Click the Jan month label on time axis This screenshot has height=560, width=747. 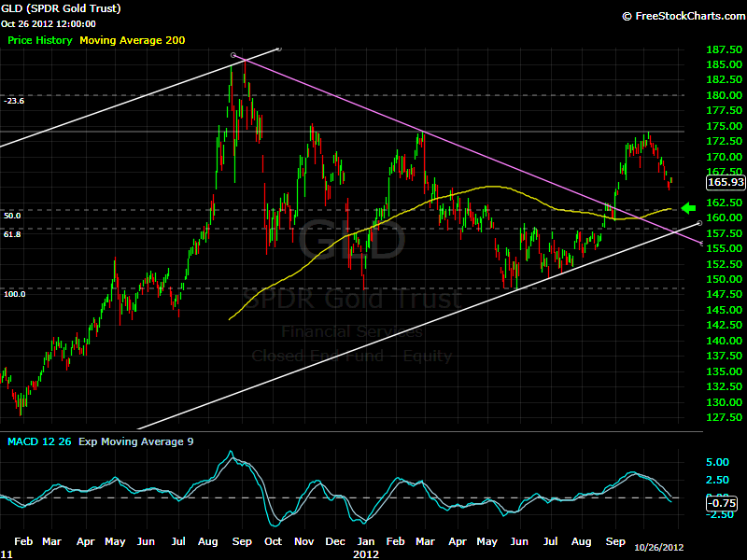click(x=366, y=541)
